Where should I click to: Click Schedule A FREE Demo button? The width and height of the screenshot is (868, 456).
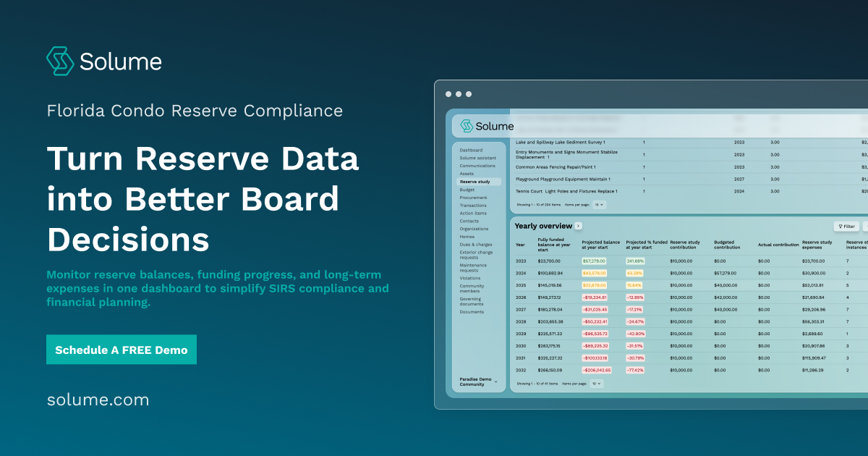121,350
